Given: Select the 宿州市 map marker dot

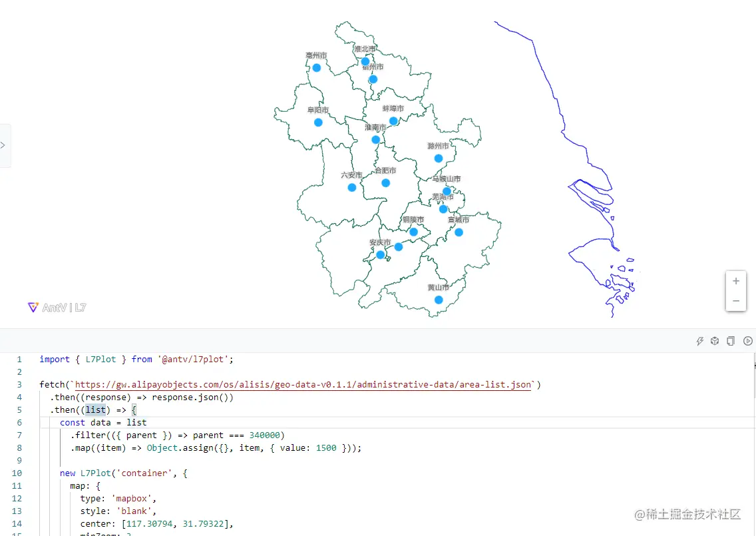Looking at the screenshot, I should click(373, 79).
